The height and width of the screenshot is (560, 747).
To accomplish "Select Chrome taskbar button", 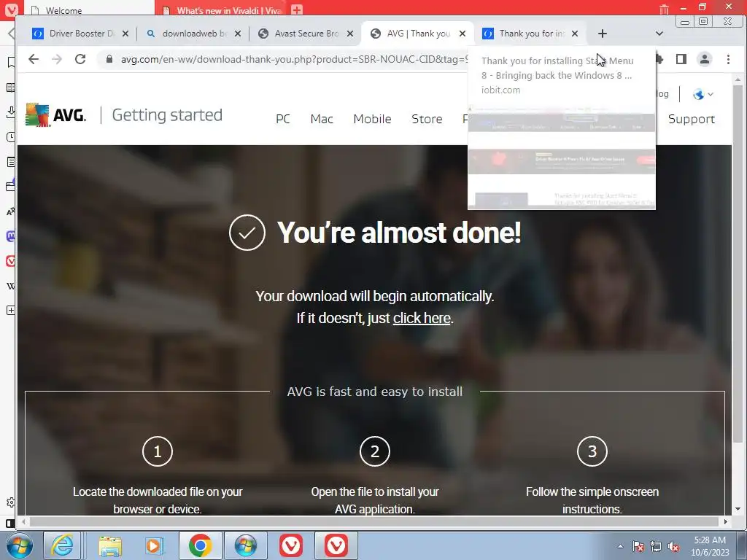I will pos(200,545).
